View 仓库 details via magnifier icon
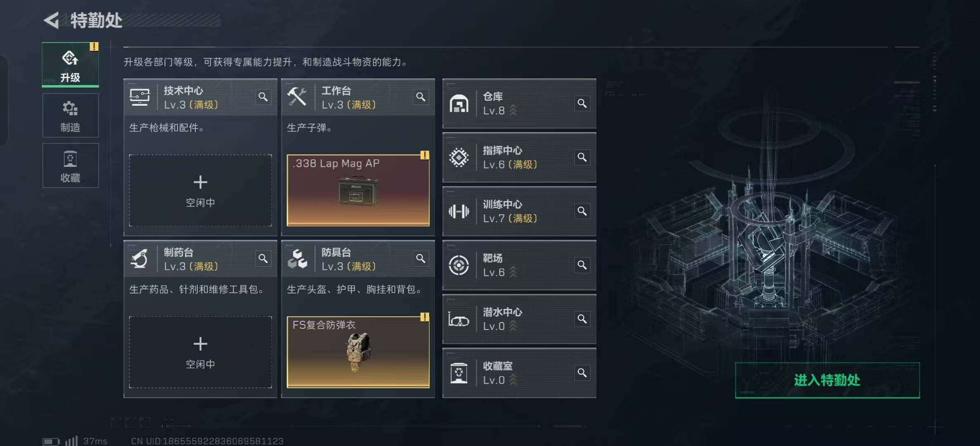 pos(582,103)
